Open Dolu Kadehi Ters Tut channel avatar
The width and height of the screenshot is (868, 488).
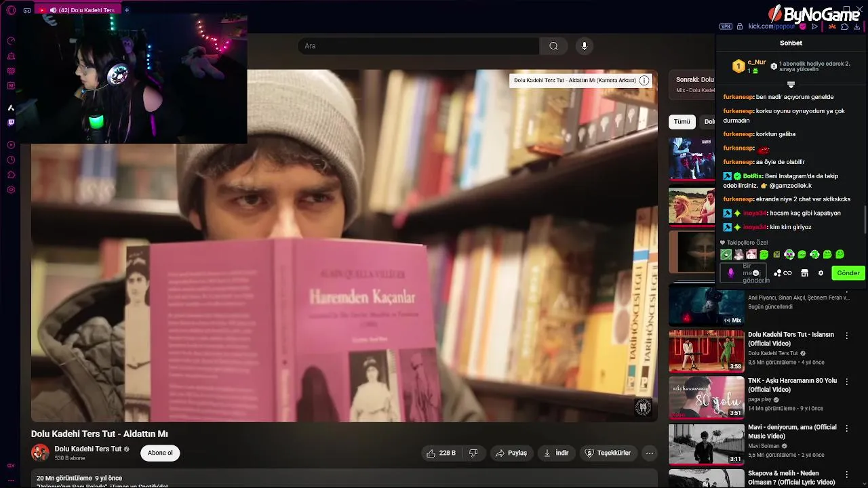40,453
